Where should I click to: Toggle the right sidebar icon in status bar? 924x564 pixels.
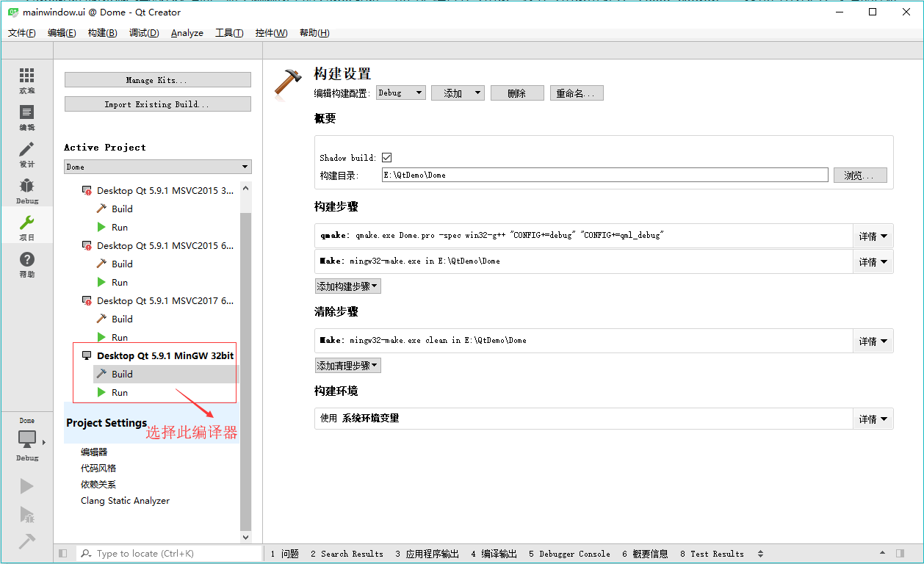tap(901, 554)
